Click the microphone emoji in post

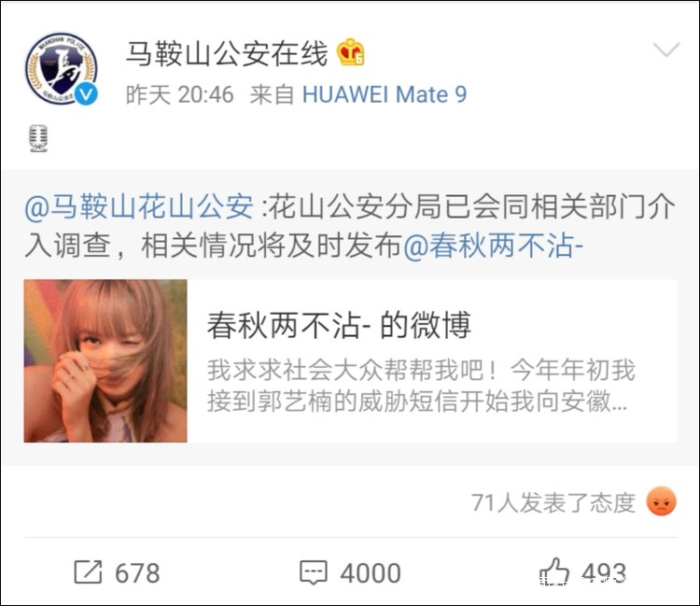click(x=38, y=138)
